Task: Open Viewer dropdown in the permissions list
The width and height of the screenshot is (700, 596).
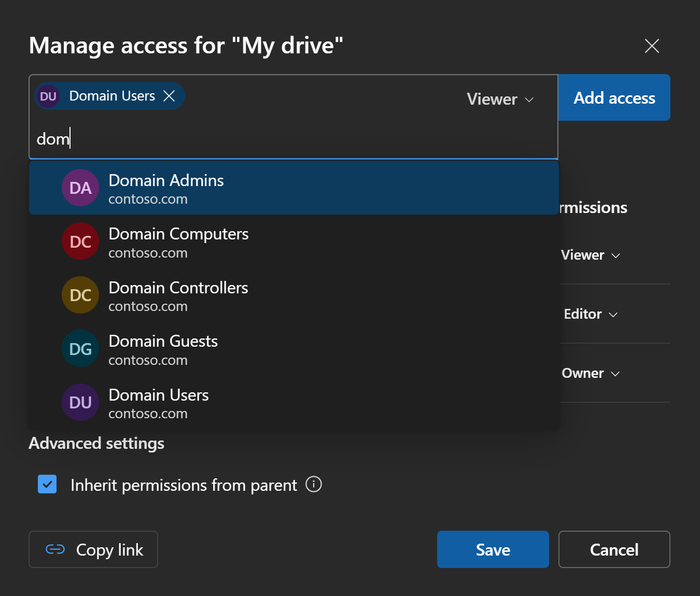Action: (x=591, y=255)
